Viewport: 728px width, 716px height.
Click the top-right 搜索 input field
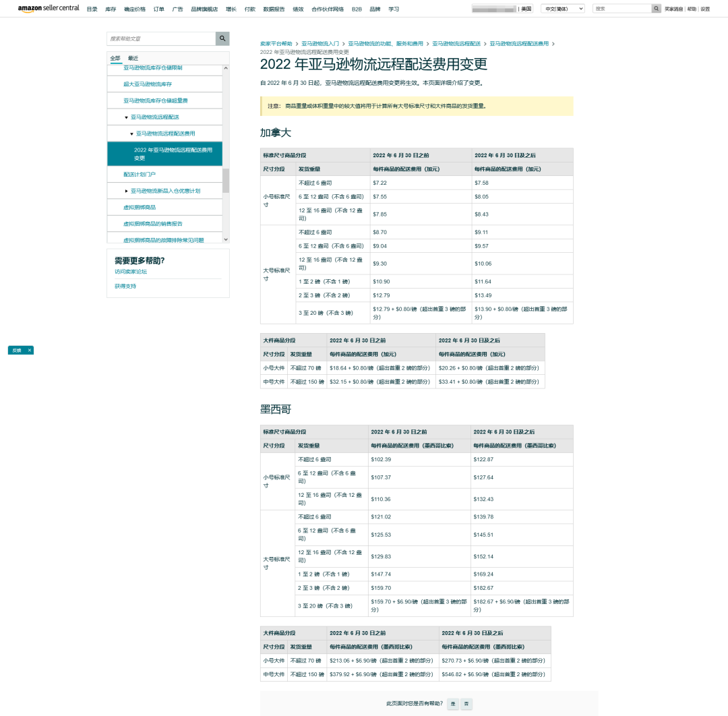(621, 8)
